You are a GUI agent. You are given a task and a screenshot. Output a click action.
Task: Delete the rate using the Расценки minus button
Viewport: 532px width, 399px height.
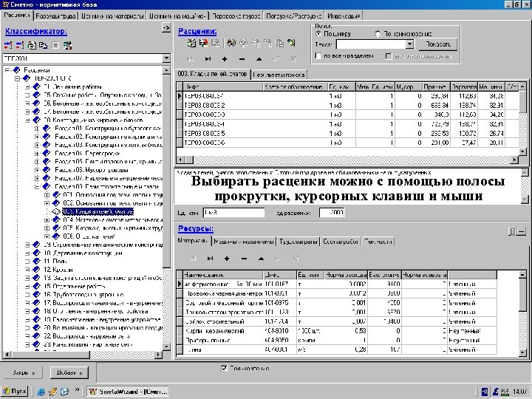coord(242,59)
